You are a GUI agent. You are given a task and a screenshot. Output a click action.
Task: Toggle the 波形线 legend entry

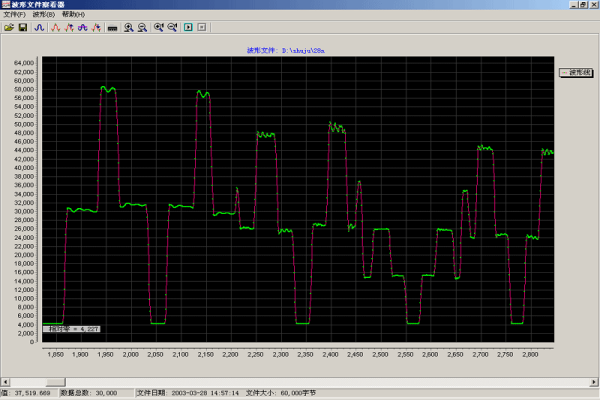[575, 72]
